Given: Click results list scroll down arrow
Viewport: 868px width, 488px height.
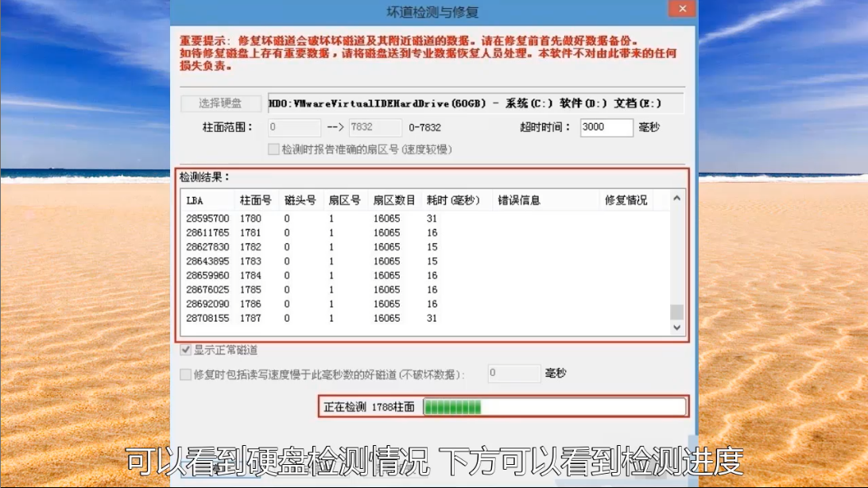Looking at the screenshot, I should click(x=676, y=327).
